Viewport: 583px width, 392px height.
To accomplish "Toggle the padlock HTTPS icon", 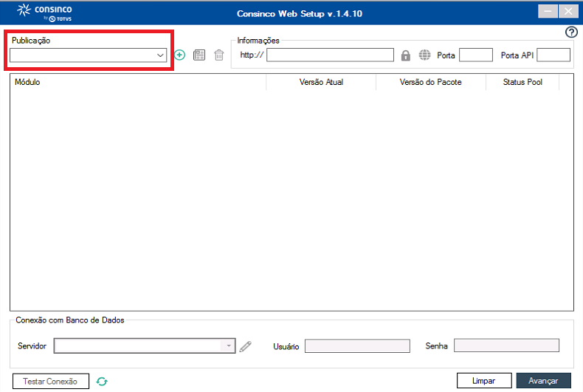I will 406,55.
